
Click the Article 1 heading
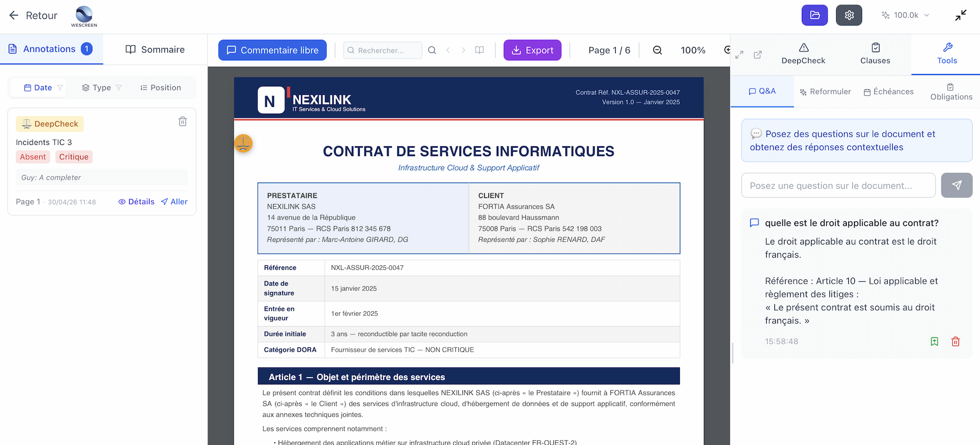click(469, 377)
